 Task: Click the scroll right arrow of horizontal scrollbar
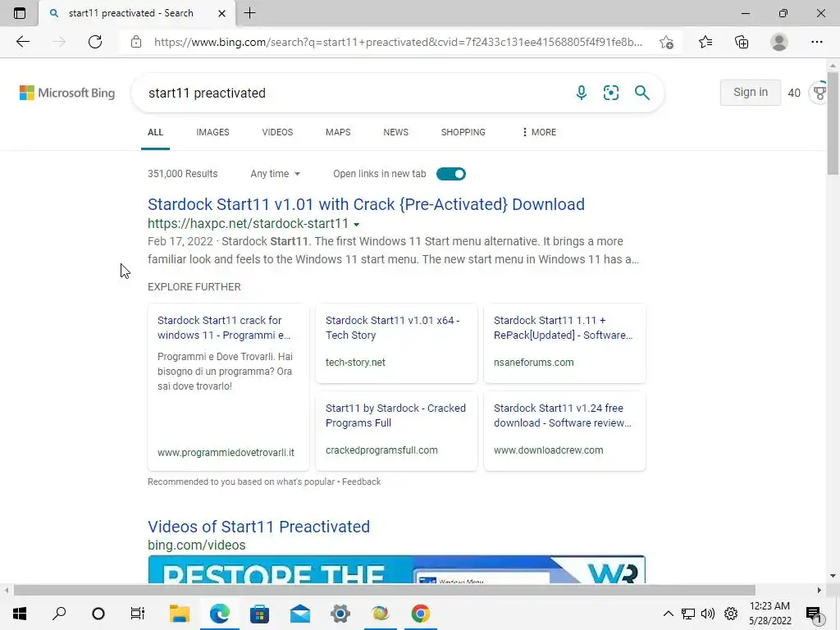819,591
